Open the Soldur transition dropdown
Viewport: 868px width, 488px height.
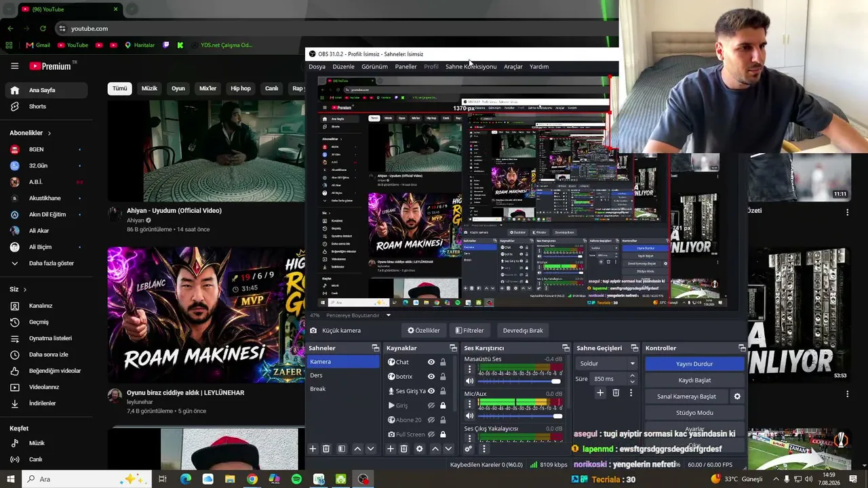coord(607,363)
